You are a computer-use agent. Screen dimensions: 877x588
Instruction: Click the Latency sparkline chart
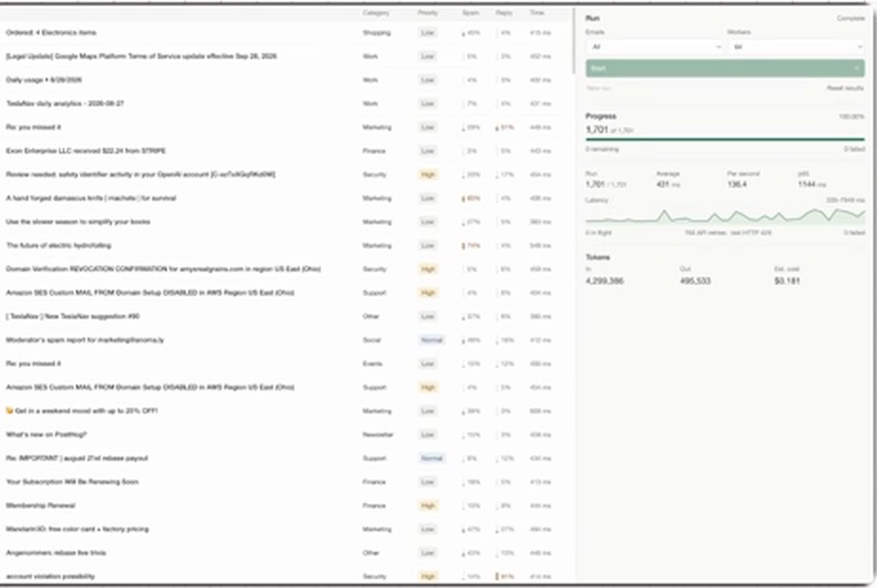tap(725, 215)
